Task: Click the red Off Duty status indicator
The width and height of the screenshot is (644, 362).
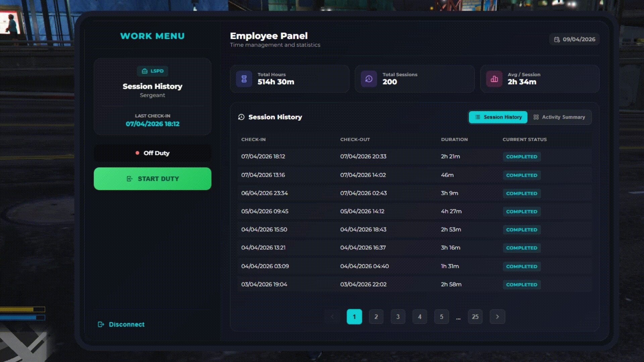Action: (137, 153)
